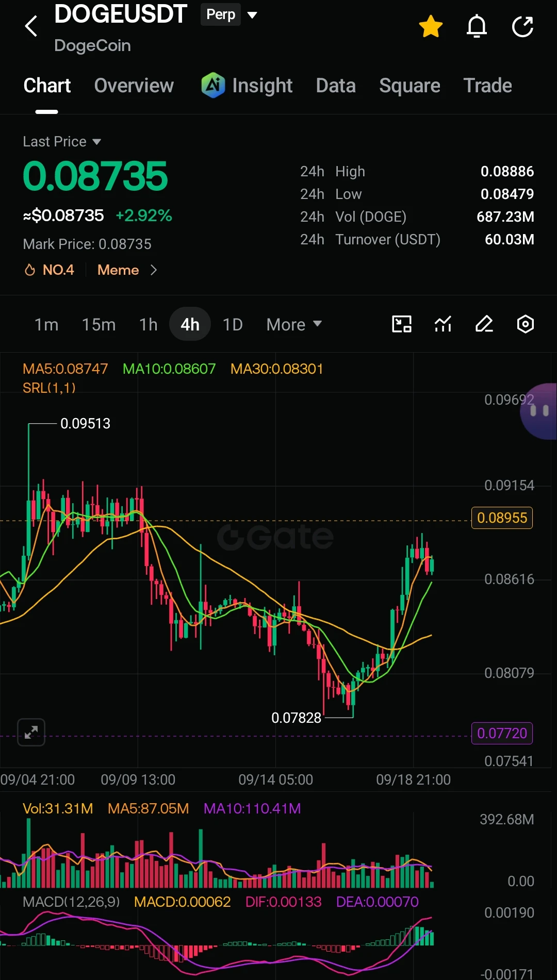Tap the large 0.08735 last price
The width and height of the screenshot is (557, 980).
[x=95, y=176]
